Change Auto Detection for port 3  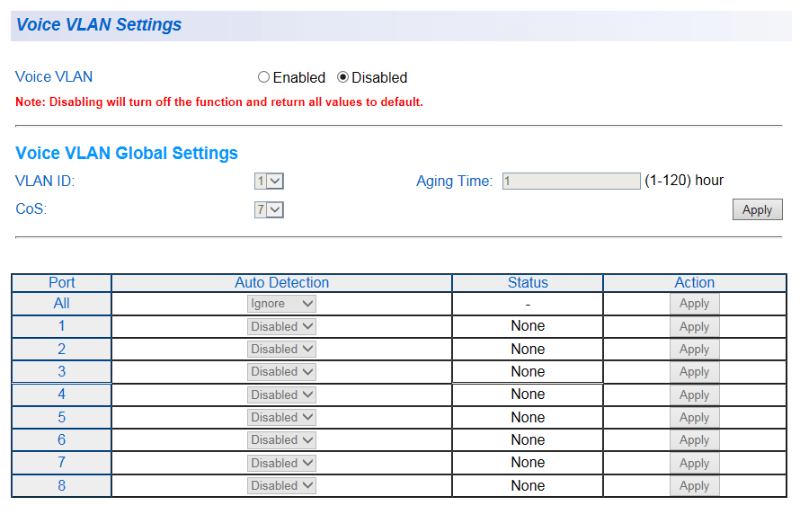pyautogui.click(x=281, y=372)
